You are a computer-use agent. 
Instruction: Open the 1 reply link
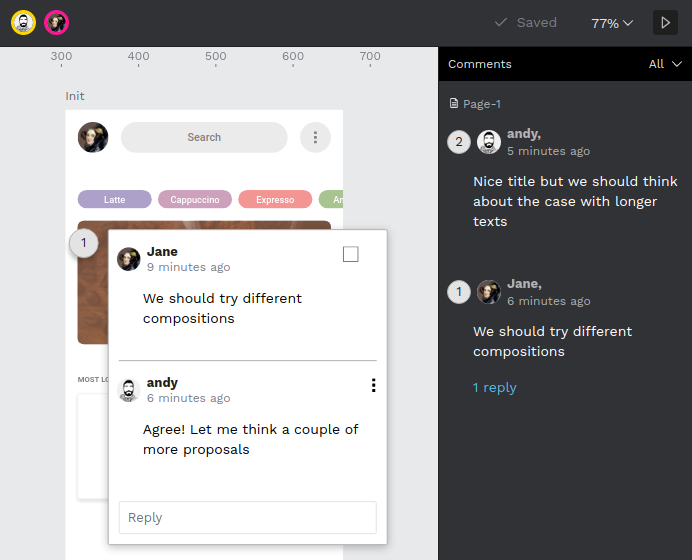point(494,387)
